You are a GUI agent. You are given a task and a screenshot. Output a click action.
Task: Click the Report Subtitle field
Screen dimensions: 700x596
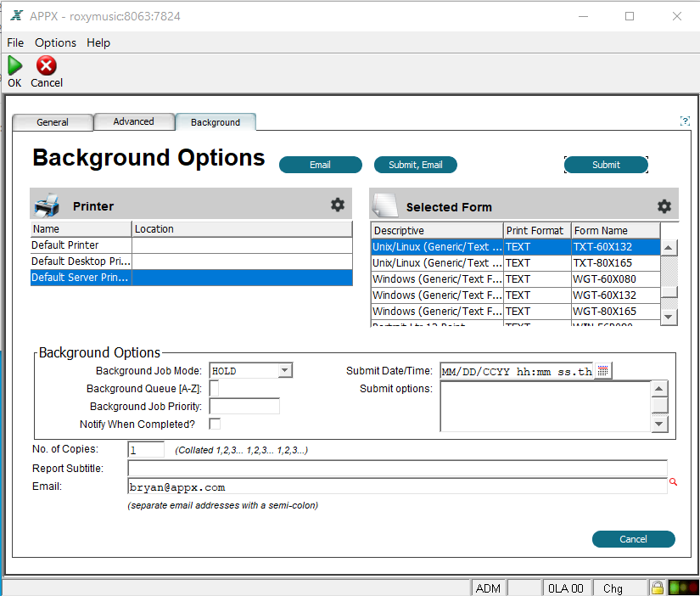click(397, 468)
